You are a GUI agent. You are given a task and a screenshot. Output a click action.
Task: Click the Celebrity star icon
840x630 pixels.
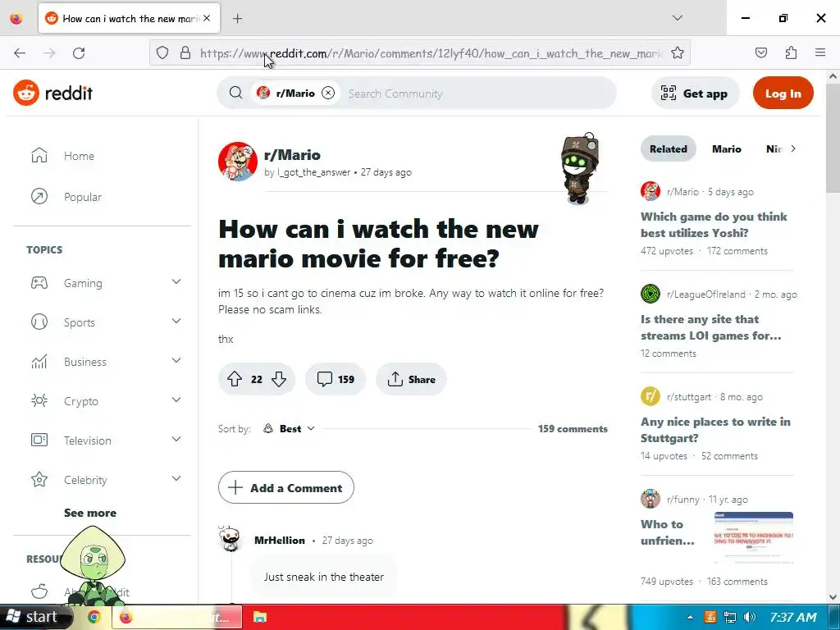pos(39,479)
